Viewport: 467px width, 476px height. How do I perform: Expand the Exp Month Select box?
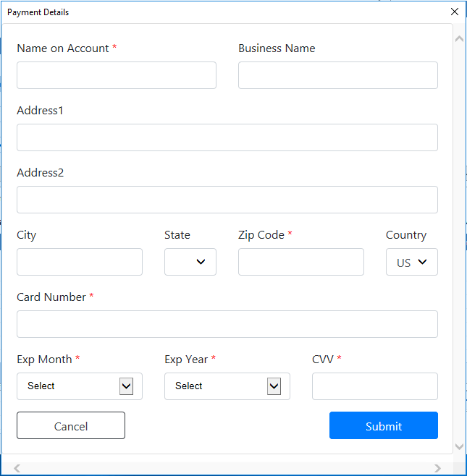[80, 386]
